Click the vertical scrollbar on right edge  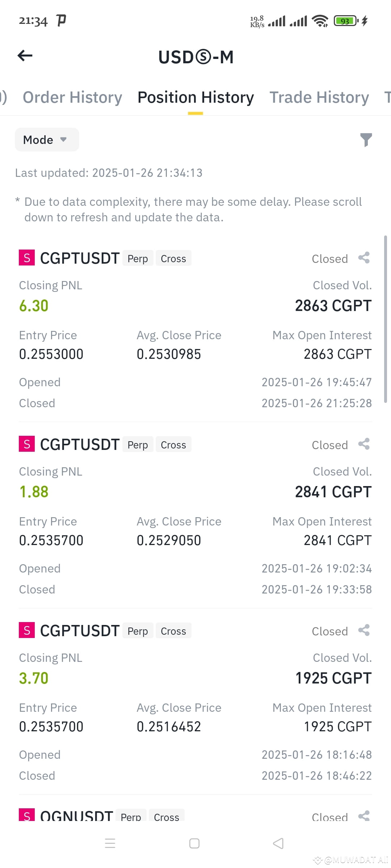tap(386, 319)
